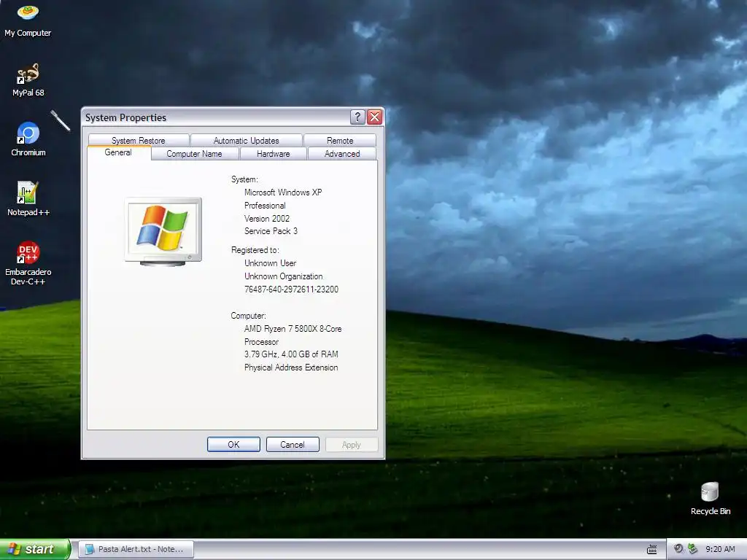Switch to Pasta Alert.txt Notepad taskbar window

pyautogui.click(x=136, y=549)
